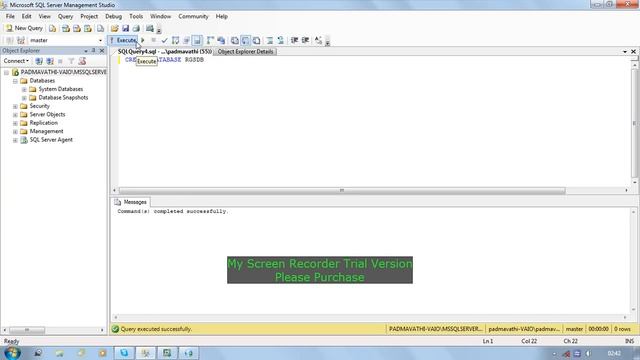Toggle Include Actual Execution Plan
This screenshot has width=640, height=360.
point(210,40)
